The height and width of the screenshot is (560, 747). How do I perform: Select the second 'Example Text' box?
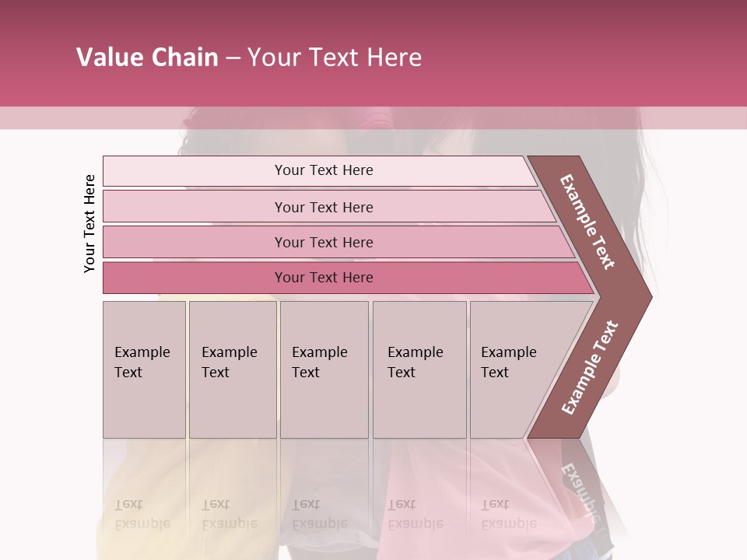pyautogui.click(x=233, y=369)
